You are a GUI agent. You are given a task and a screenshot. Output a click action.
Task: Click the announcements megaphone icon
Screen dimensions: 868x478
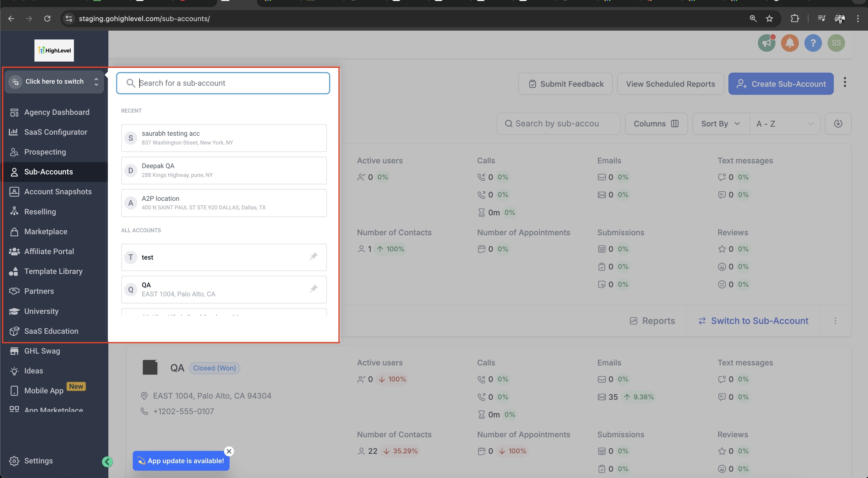[x=766, y=43]
